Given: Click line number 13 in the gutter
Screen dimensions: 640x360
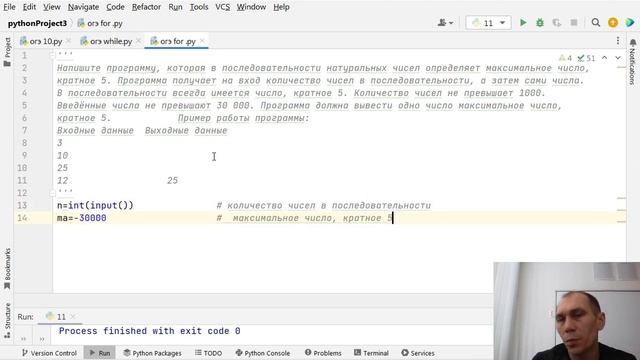Looking at the screenshot, I should tap(22, 205).
